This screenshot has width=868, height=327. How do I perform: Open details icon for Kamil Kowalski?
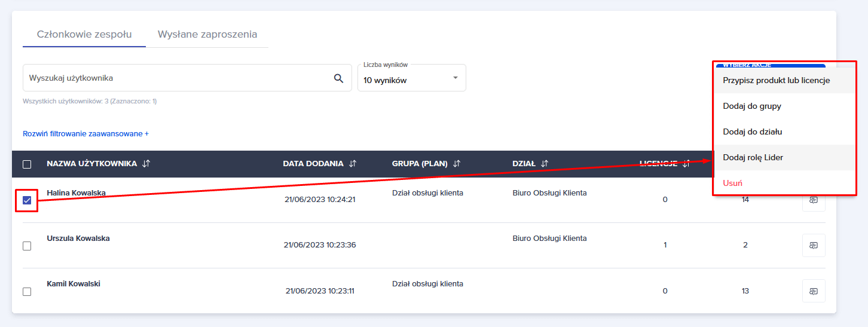[813, 291]
